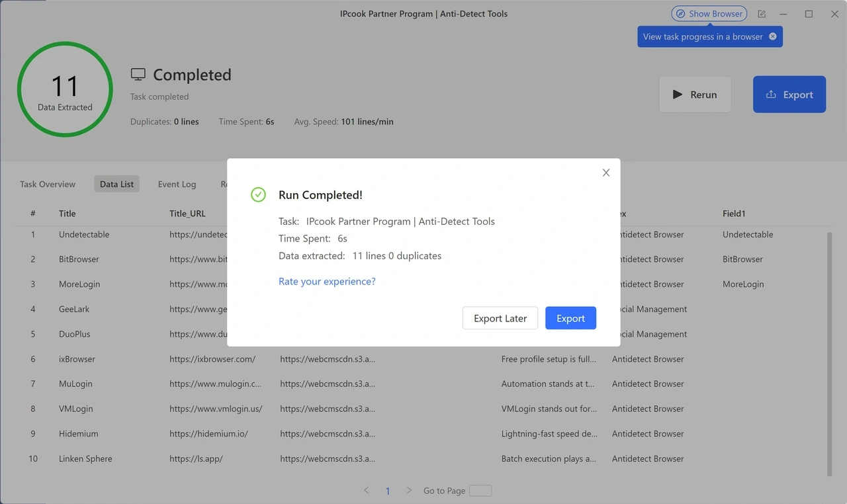Click the Go to Page input box
Image resolution: width=847 pixels, height=504 pixels.
tap(480, 490)
